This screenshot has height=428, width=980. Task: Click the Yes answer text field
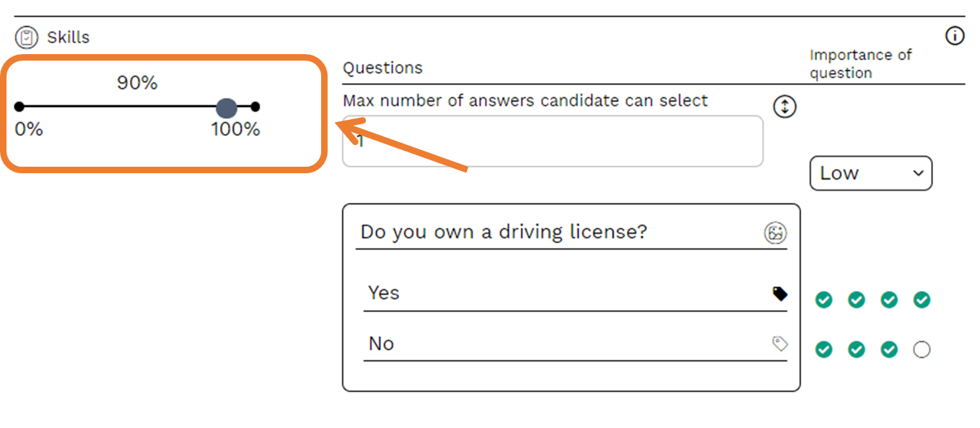(563, 293)
